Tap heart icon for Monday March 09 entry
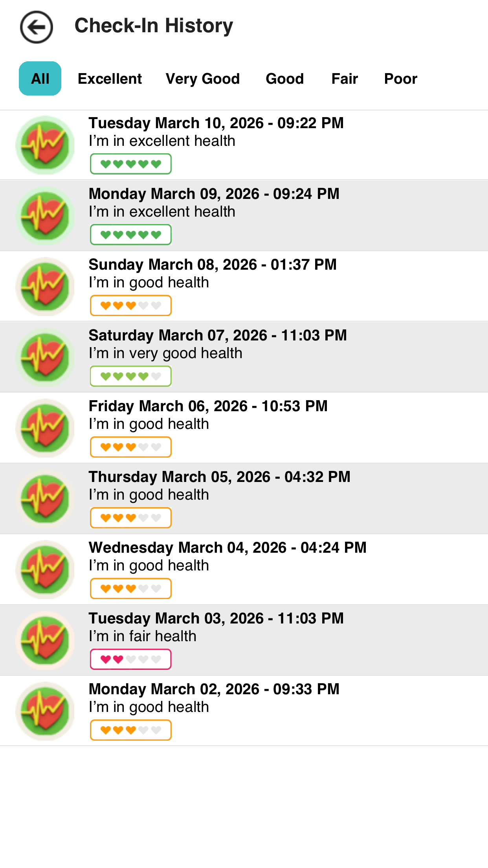This screenshot has height=868, width=488. pyautogui.click(x=45, y=216)
